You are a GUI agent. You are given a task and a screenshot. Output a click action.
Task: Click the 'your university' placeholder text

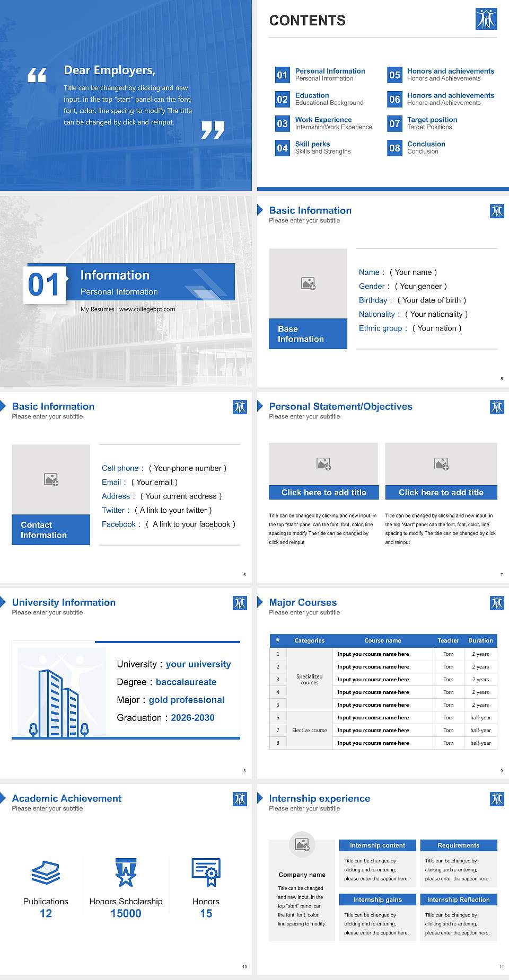[x=198, y=664]
